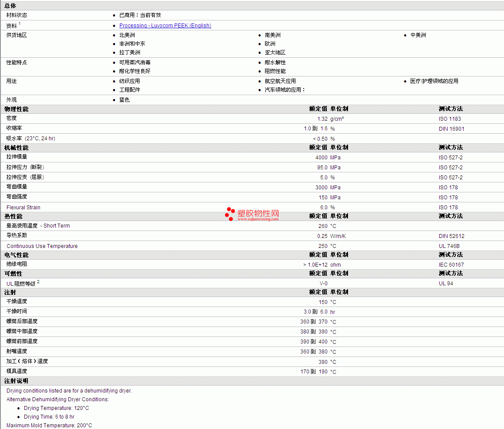Click the 蓝色 appearance value
Image resolution: width=504 pixels, height=429 pixels.
pos(124,99)
